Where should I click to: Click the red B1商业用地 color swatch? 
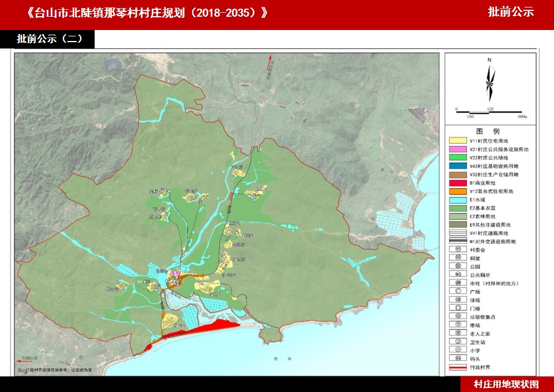(x=458, y=182)
